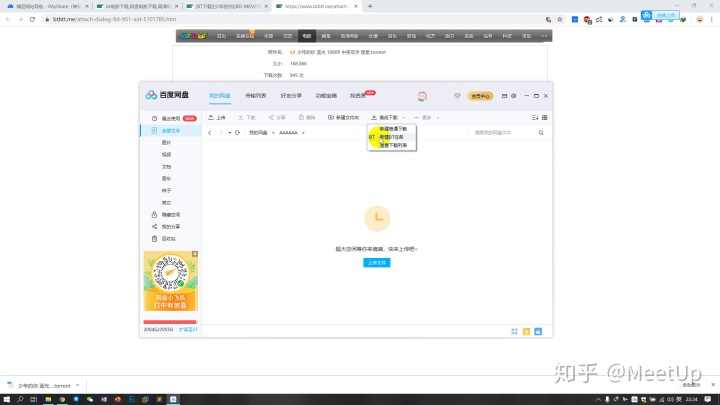
Task: Click the browser address bar URL
Action: [x=114, y=19]
